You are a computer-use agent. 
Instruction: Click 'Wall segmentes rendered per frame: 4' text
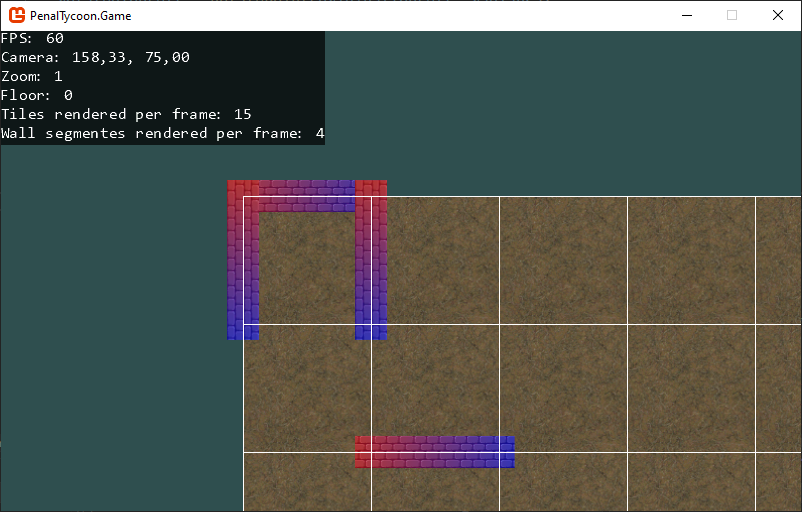(x=163, y=133)
